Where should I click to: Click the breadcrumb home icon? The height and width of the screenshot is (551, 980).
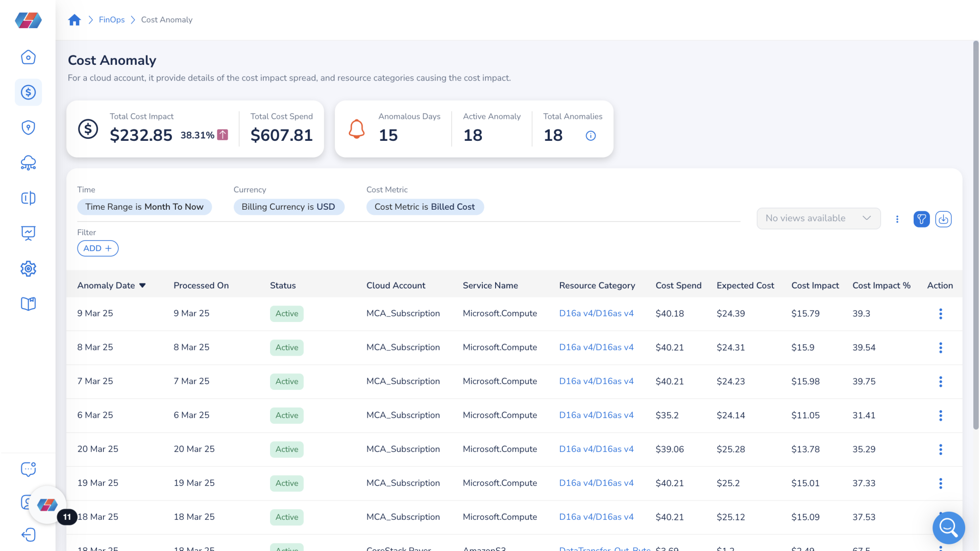point(75,20)
